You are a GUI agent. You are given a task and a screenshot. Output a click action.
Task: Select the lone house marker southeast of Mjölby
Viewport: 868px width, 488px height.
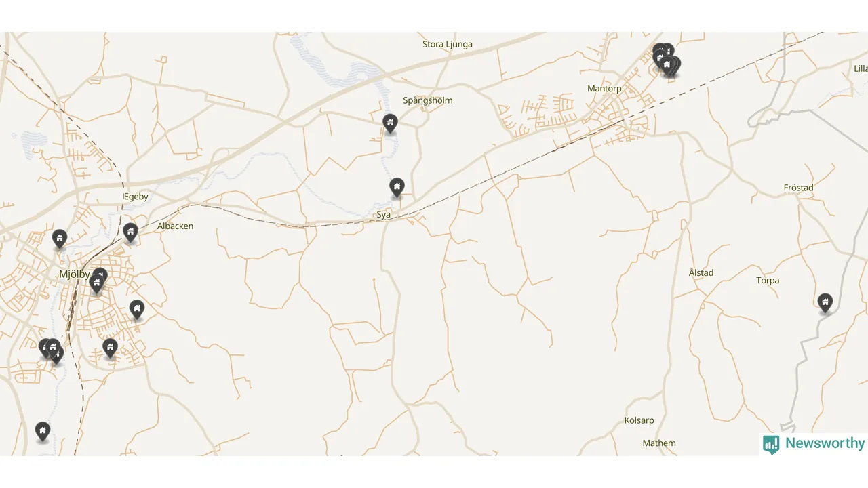137,310
